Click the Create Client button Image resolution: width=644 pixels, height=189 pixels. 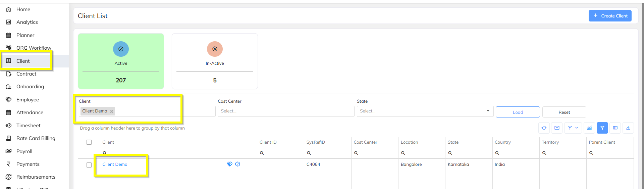coord(610,16)
